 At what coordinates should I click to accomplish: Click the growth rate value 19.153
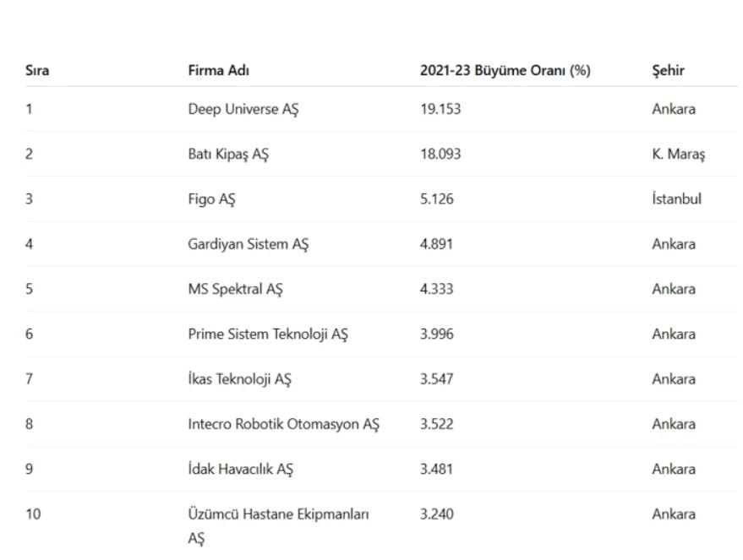coord(440,109)
